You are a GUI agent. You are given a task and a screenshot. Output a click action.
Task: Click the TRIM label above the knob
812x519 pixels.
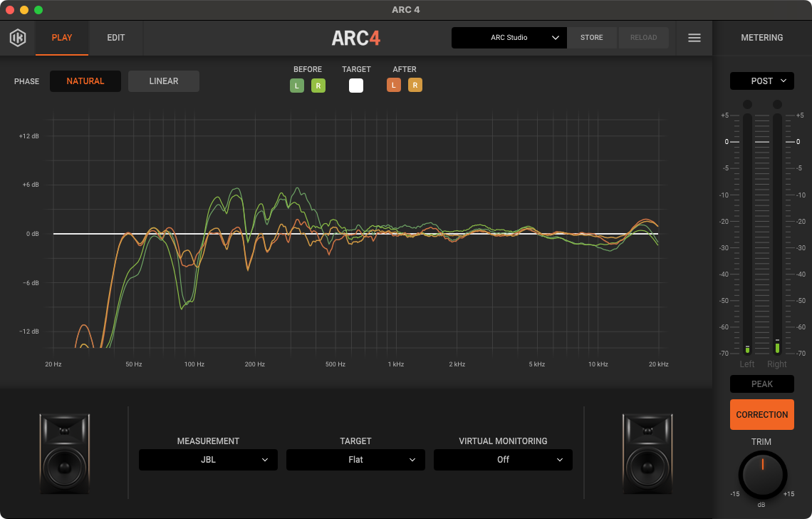click(x=761, y=442)
